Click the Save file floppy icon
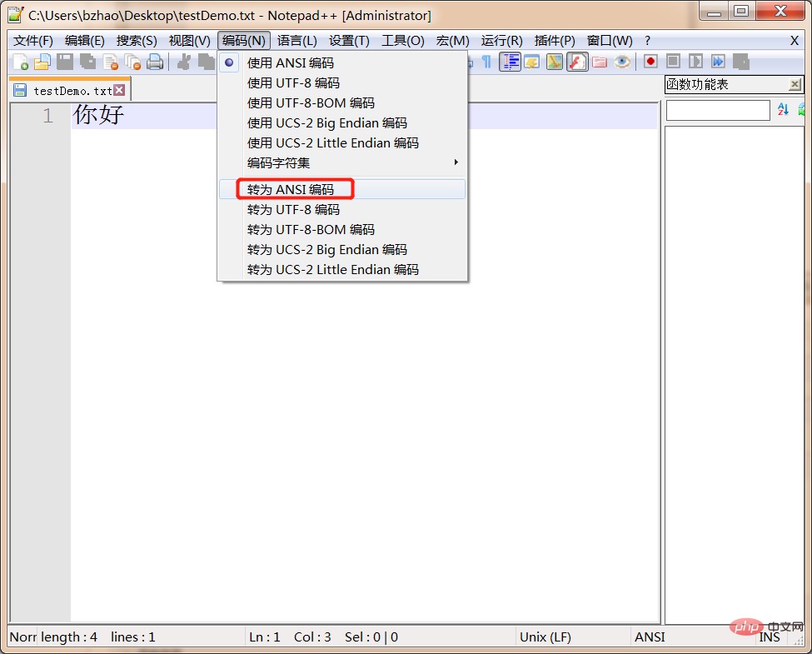The height and width of the screenshot is (654, 812). [65, 62]
